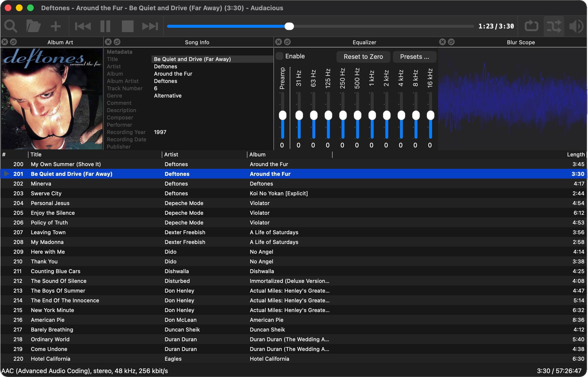Select track "My Own Summer (Shove It)"
This screenshot has height=377, width=588.
[x=294, y=164]
